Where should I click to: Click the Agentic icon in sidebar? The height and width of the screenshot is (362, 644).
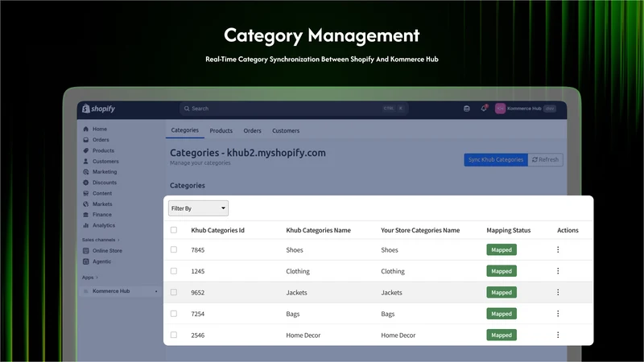tap(86, 261)
